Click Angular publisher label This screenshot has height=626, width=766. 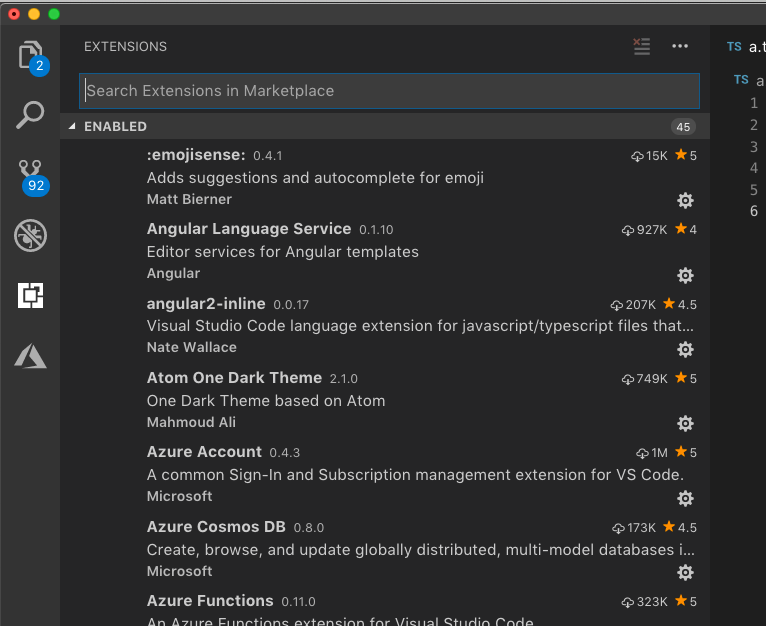tap(173, 273)
